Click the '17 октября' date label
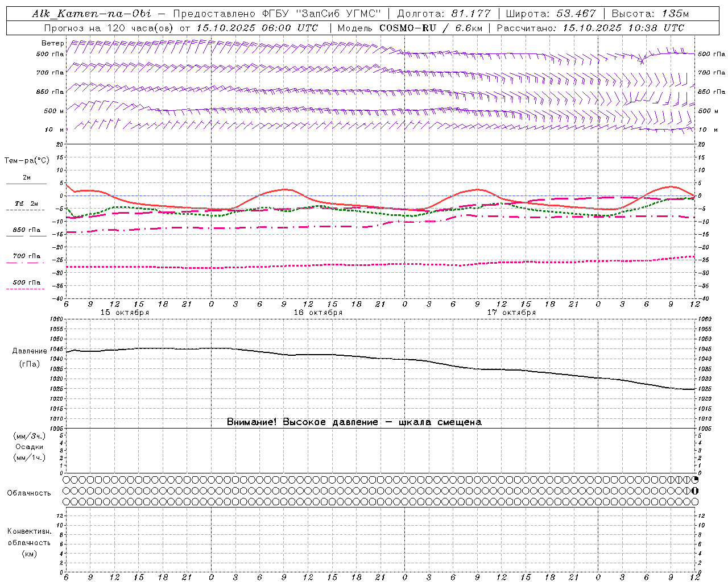 pyautogui.click(x=511, y=313)
